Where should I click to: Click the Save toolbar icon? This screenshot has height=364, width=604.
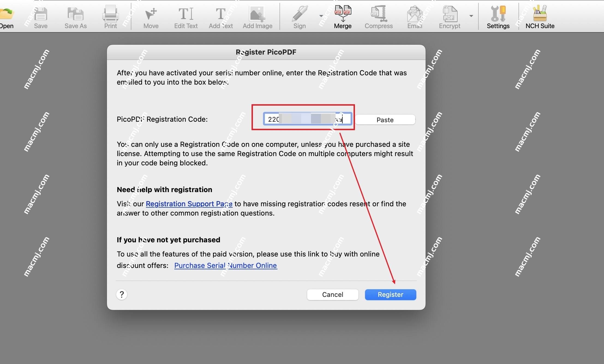point(41,18)
